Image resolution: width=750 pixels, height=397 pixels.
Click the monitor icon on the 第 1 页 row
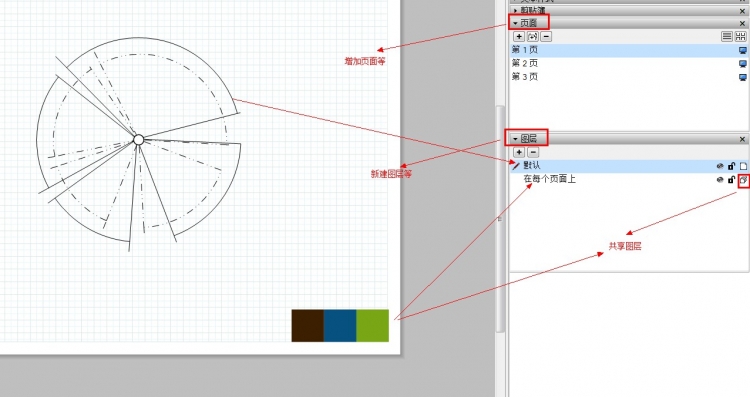[742, 50]
